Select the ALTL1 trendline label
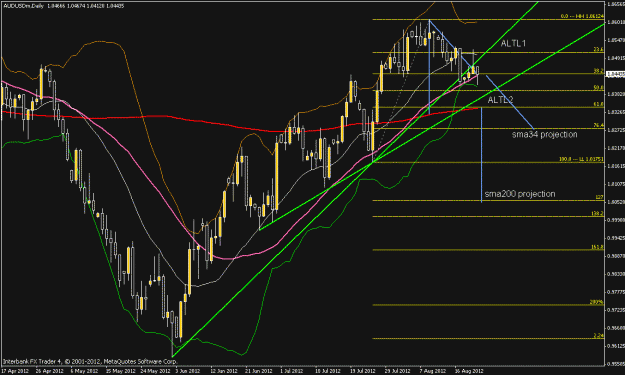Screen dimensions: 625x375 (x=513, y=43)
